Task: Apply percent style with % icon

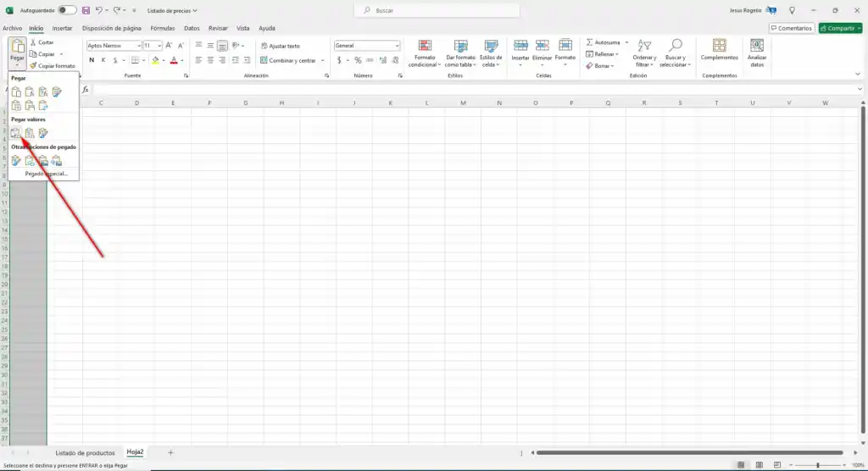Action: [x=359, y=60]
